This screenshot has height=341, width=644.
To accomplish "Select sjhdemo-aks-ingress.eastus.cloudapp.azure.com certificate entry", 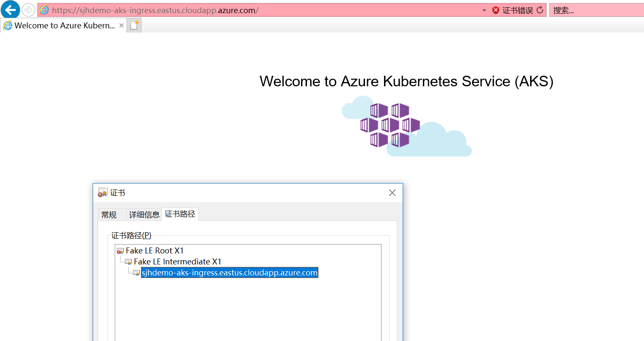I will [229, 272].
